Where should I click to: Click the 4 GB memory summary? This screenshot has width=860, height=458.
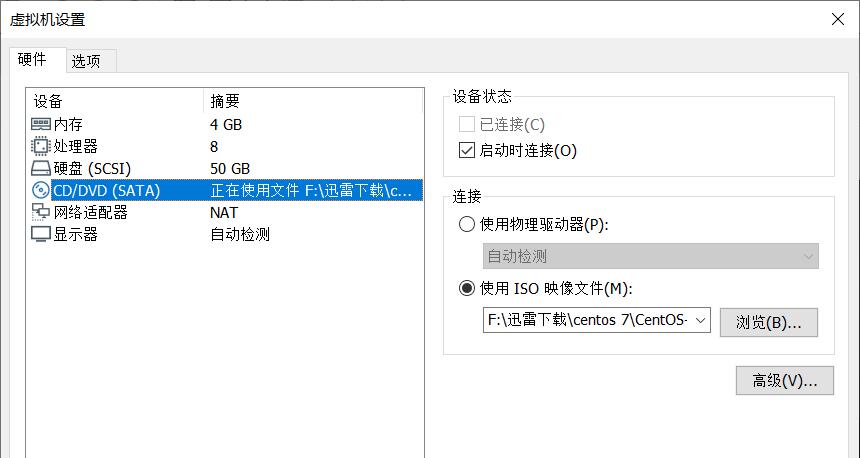(226, 125)
